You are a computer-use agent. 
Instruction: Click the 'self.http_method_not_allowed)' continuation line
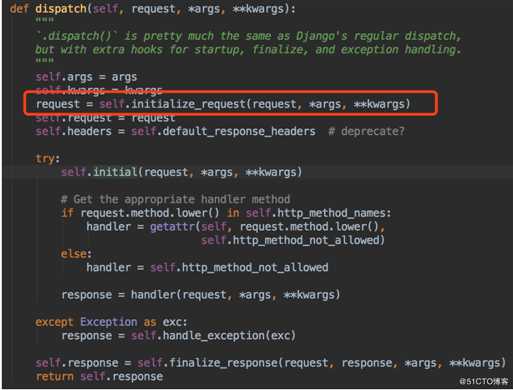pos(293,240)
